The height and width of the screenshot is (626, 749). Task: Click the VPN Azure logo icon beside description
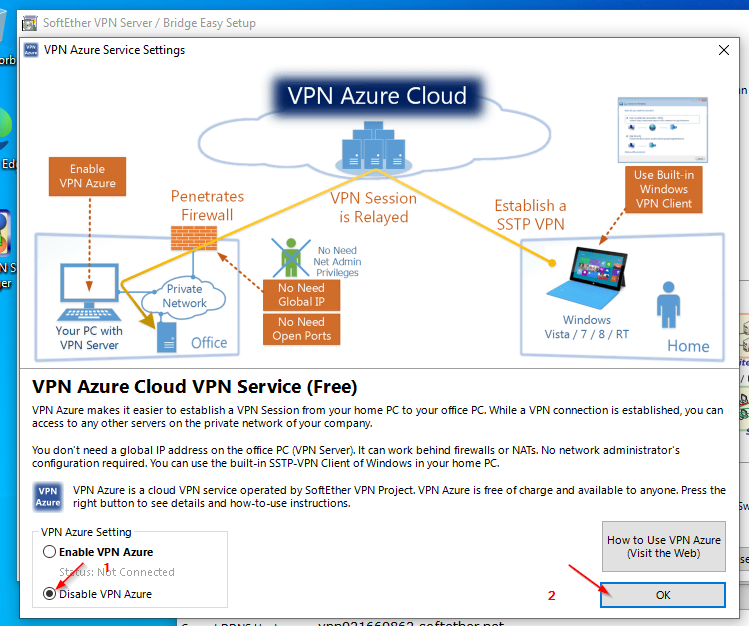48,497
